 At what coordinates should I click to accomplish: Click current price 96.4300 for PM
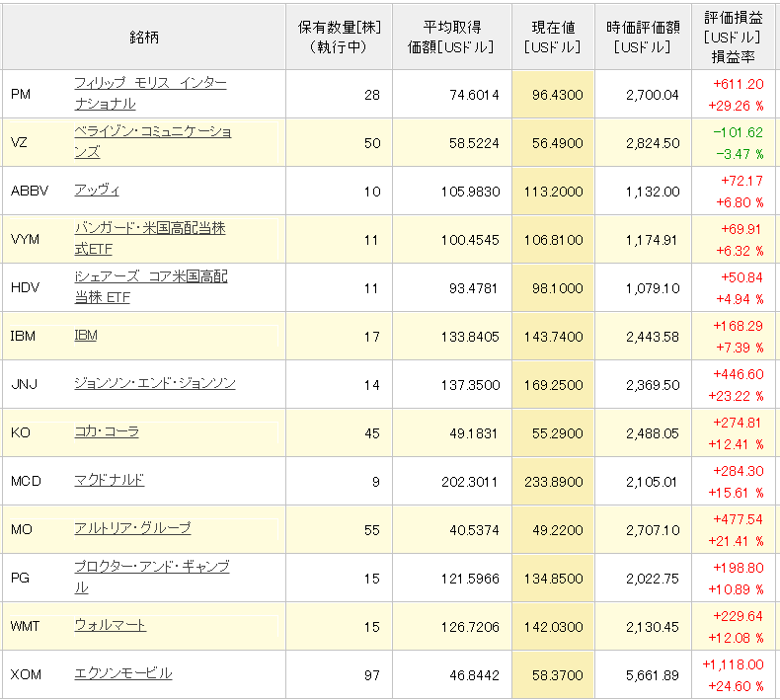(557, 95)
